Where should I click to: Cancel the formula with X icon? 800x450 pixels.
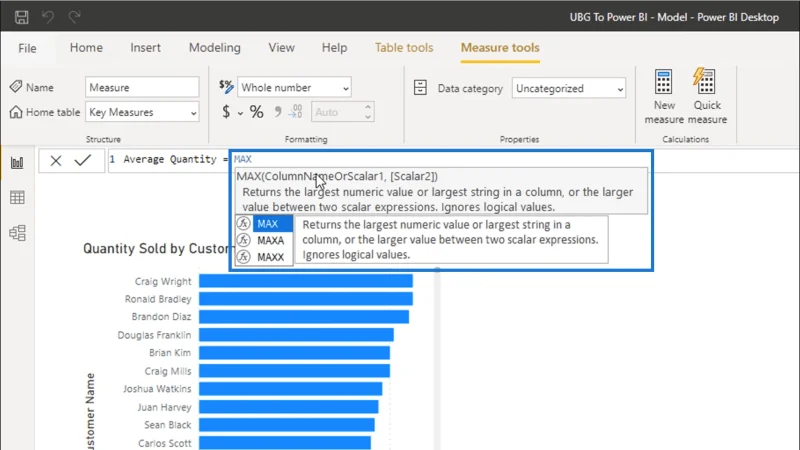click(x=56, y=161)
